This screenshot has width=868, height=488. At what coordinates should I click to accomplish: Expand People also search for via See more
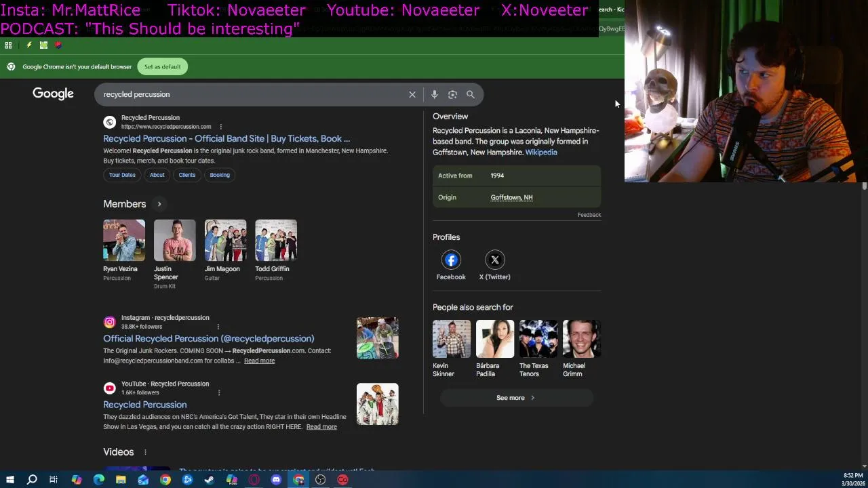point(516,398)
